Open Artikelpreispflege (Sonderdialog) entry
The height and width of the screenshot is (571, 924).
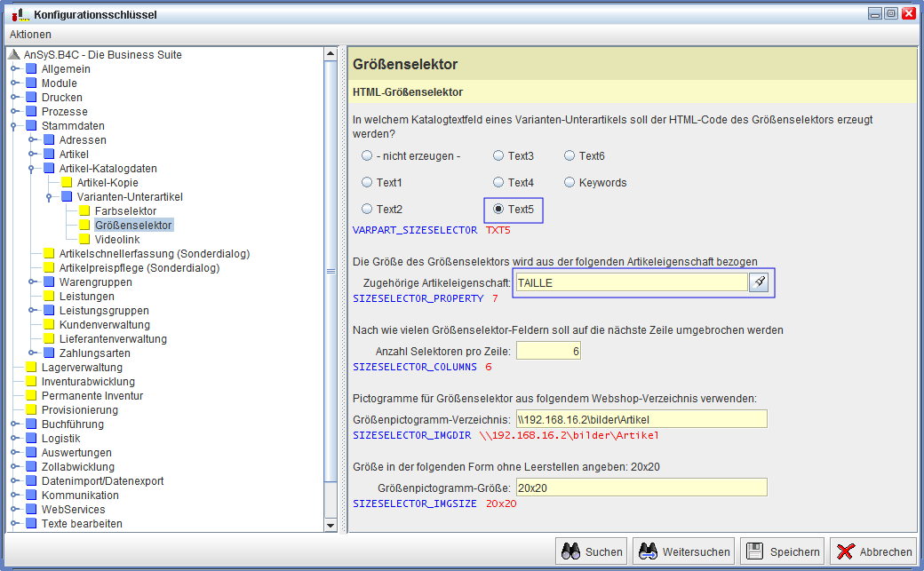pyautogui.click(x=139, y=268)
